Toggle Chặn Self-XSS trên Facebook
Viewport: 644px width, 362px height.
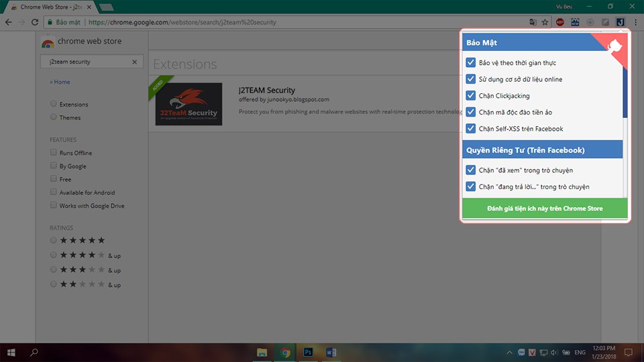tap(471, 128)
